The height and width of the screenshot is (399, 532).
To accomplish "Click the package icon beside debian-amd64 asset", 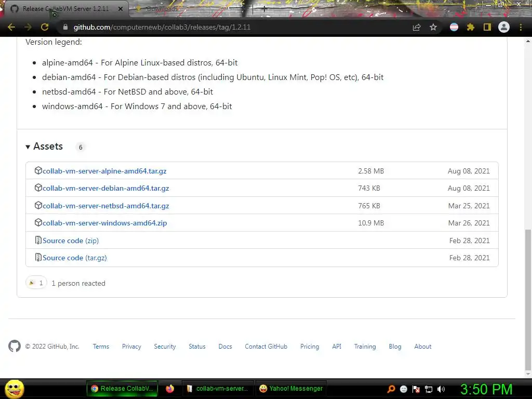I will 38,188.
